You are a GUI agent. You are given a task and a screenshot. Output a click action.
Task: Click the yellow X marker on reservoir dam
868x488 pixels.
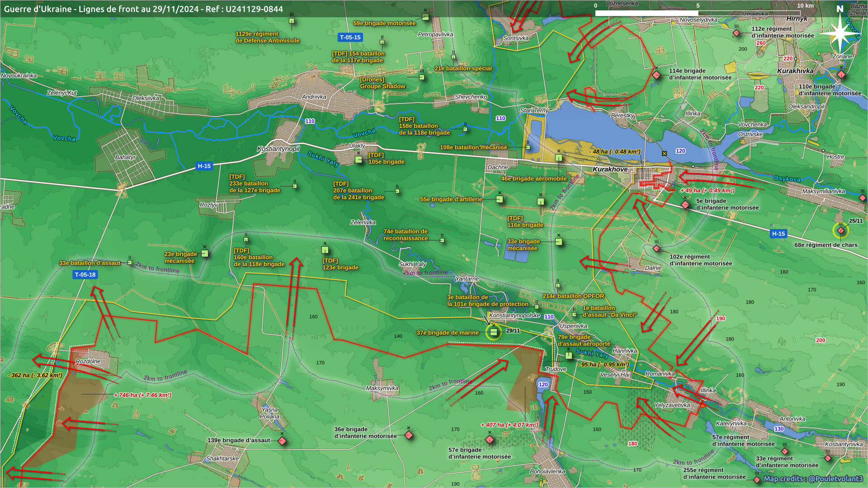pos(664,154)
